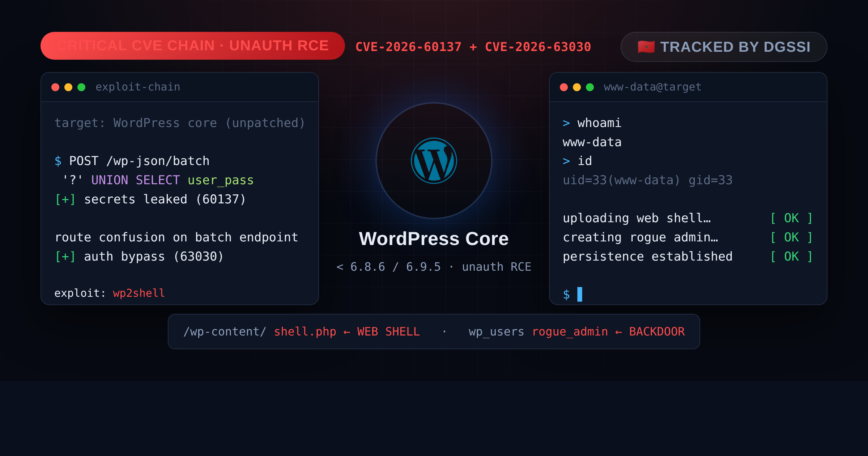Viewport: 868px width, 456px height.
Task: Click the yellow dot in the exploit-chain window
Action: tap(68, 87)
